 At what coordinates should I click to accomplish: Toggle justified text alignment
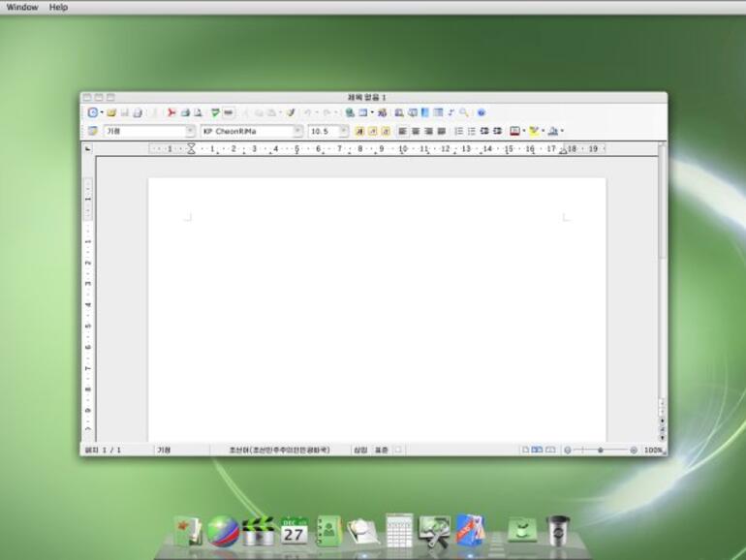coord(441,131)
